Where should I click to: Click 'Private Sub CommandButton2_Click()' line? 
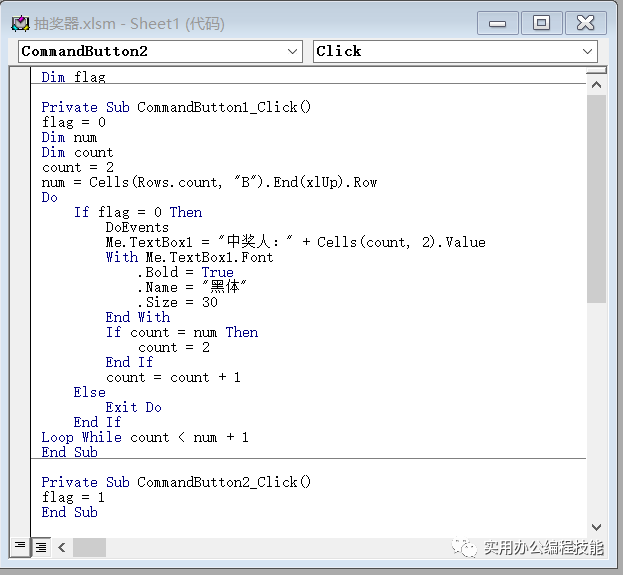pyautogui.click(x=176, y=482)
